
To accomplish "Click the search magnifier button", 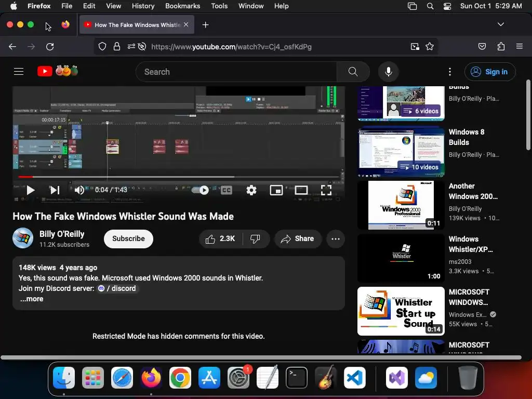I will click(x=353, y=72).
